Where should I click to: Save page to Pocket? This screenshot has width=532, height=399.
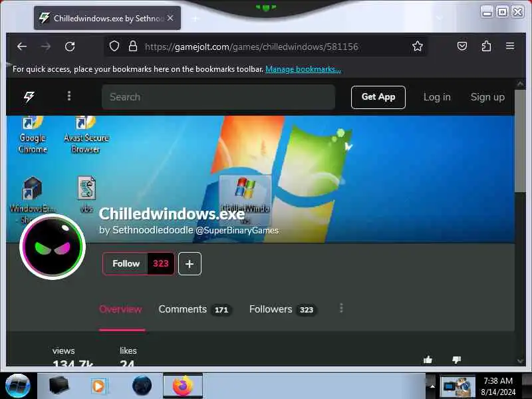click(x=462, y=46)
